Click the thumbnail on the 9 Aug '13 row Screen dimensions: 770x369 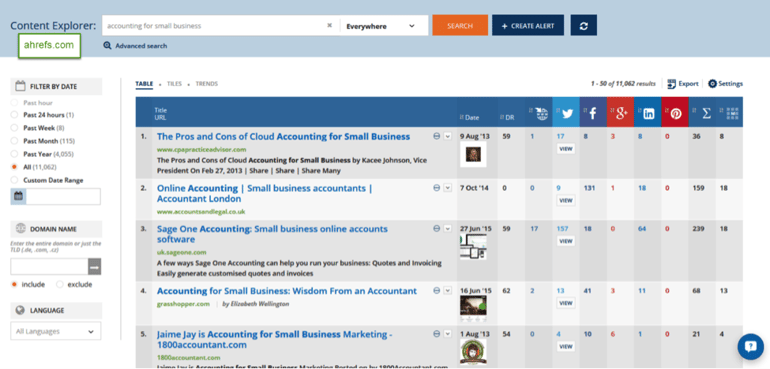pyautogui.click(x=473, y=154)
